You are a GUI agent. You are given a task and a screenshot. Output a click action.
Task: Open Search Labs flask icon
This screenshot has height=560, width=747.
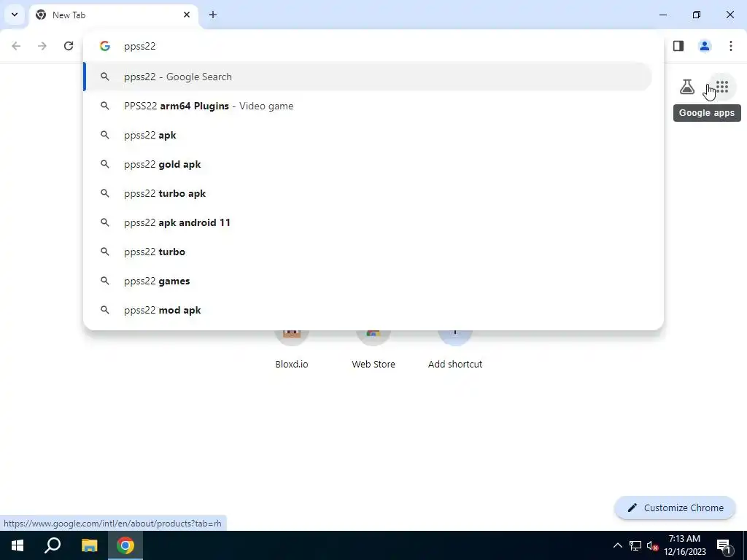(x=687, y=87)
